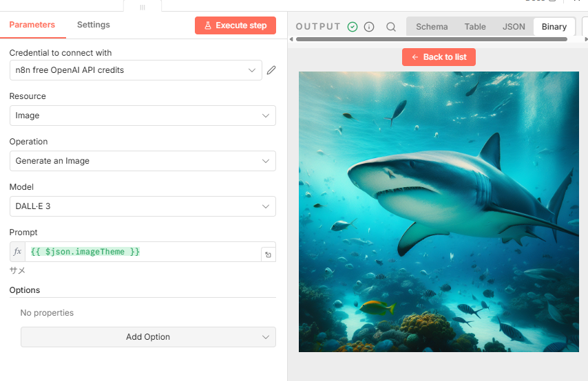Switch to the Settings tab
588x381 pixels.
pos(94,25)
